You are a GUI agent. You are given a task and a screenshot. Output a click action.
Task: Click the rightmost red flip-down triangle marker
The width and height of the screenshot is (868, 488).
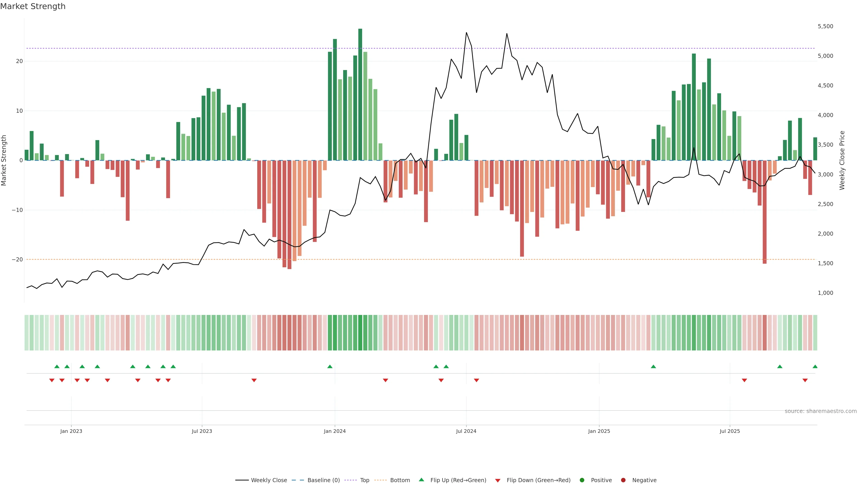tap(805, 380)
